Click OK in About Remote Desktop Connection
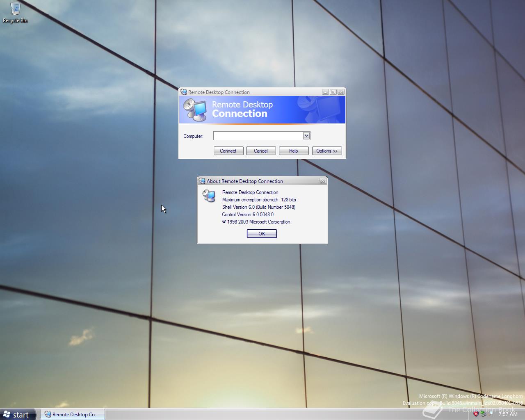525x420 pixels. pos(262,233)
